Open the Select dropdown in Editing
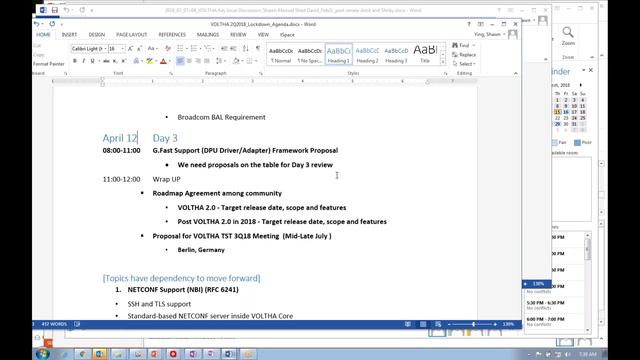 464,64
